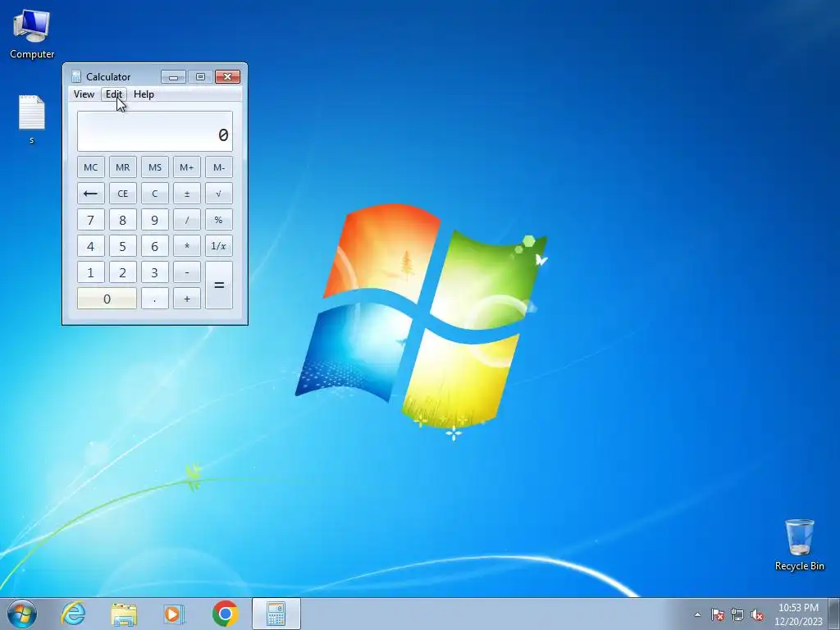Open Windows Media Player from taskbar
The width and height of the screenshot is (840, 630).
tap(174, 614)
